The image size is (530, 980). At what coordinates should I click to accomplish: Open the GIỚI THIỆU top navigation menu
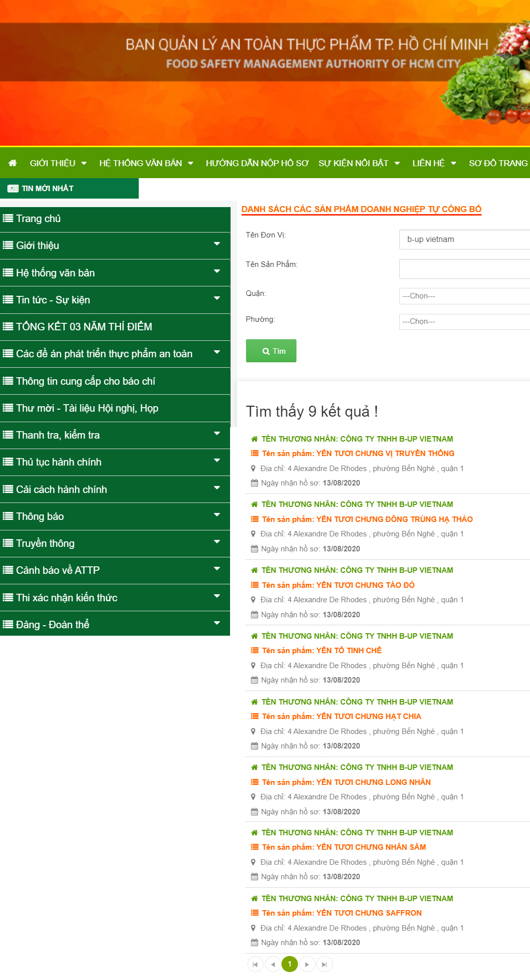tap(58, 163)
